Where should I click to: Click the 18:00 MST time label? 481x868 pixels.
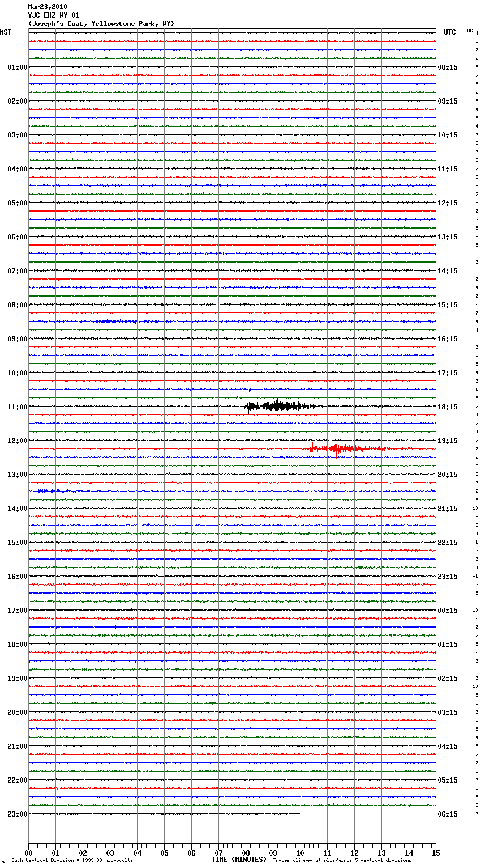point(18,644)
